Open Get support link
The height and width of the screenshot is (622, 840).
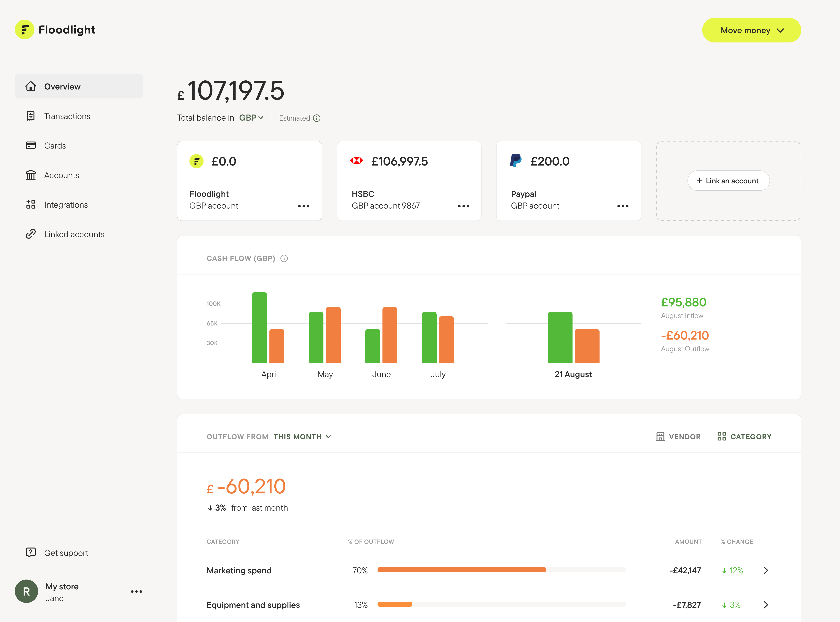coord(79,553)
